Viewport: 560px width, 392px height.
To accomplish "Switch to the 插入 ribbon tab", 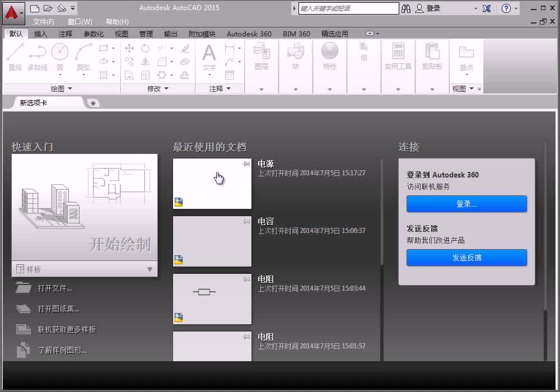I will pyautogui.click(x=40, y=34).
